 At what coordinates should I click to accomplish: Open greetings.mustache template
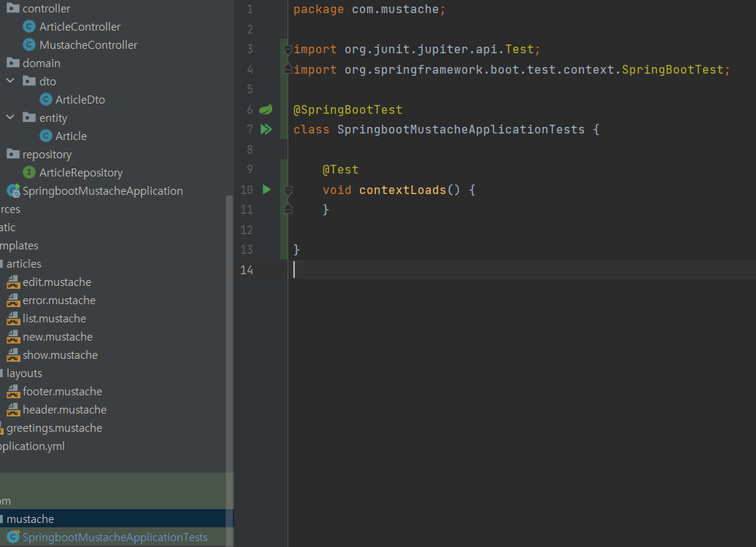54,428
